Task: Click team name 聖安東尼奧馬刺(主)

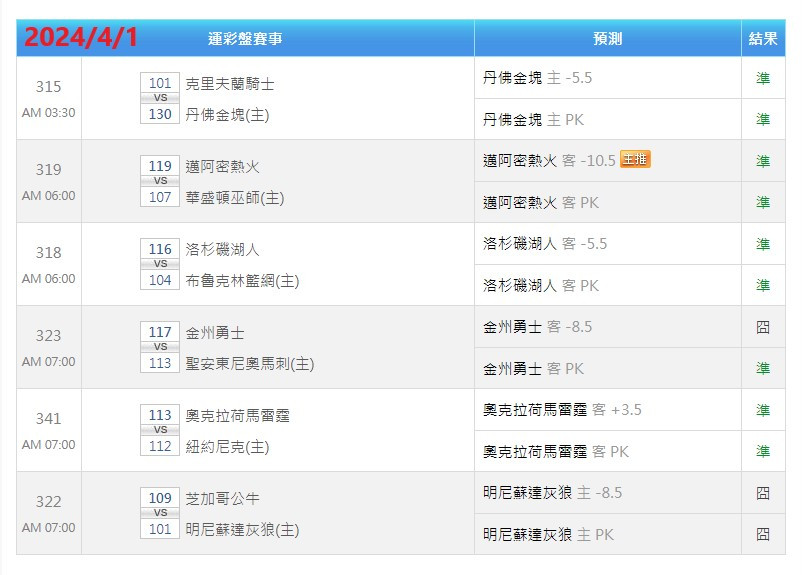Action: [x=250, y=364]
